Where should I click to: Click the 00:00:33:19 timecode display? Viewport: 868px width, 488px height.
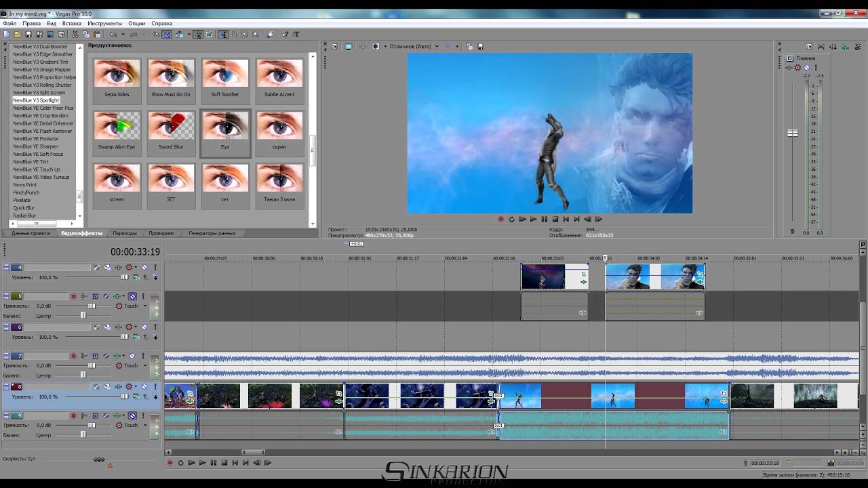point(136,251)
